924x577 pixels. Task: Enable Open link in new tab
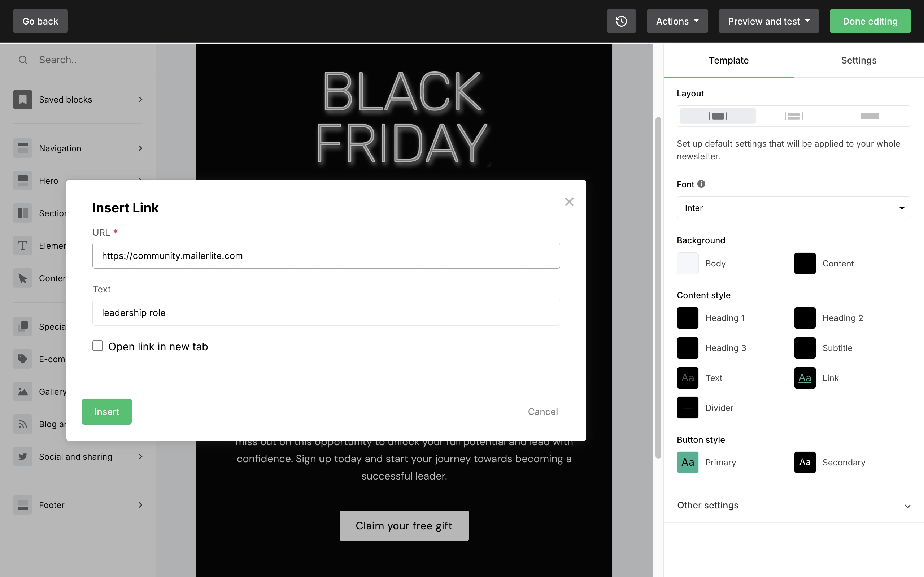tap(97, 346)
